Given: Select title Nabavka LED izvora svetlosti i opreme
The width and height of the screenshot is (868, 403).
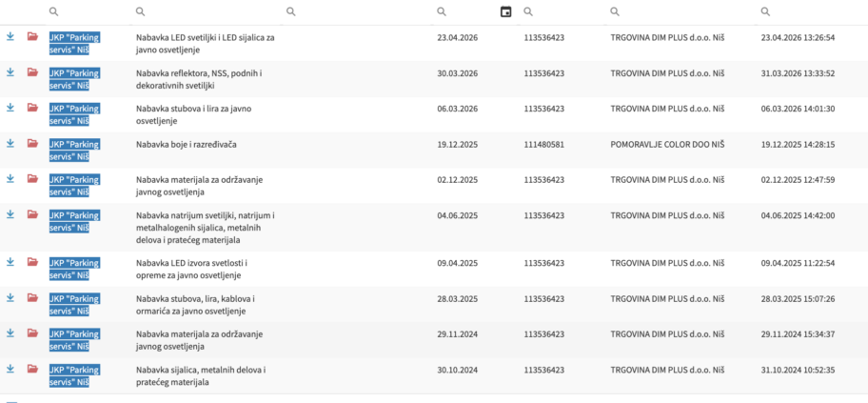Looking at the screenshot, I should (x=191, y=269).
